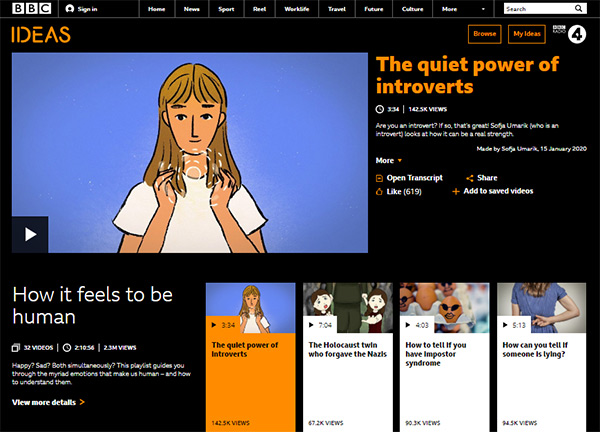Image resolution: width=600 pixels, height=432 pixels.
Task: Click the play icon on 4:03 card
Action: pos(408,325)
